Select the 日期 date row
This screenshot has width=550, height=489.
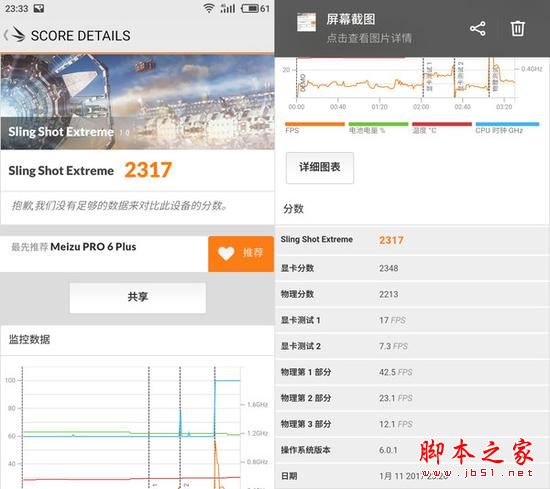412,476
